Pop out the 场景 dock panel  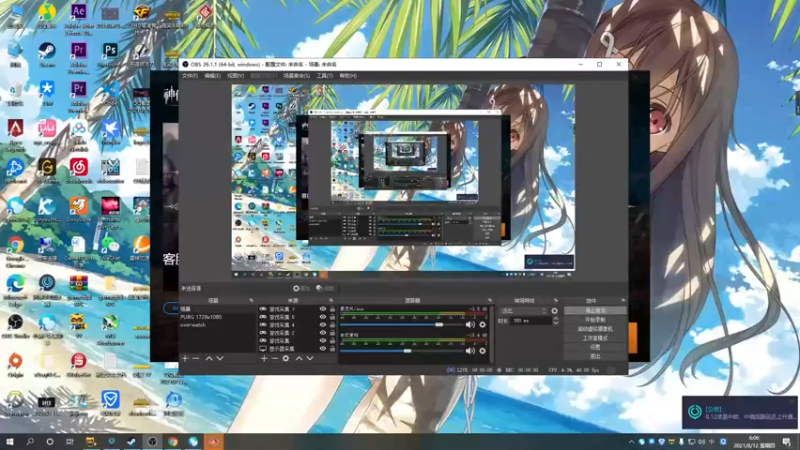pyautogui.click(x=251, y=301)
